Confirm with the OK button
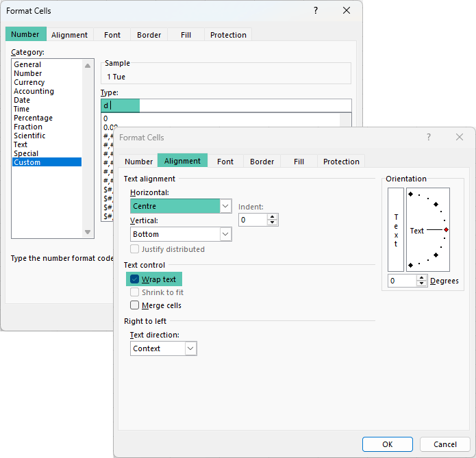The height and width of the screenshot is (458, 476). click(388, 444)
